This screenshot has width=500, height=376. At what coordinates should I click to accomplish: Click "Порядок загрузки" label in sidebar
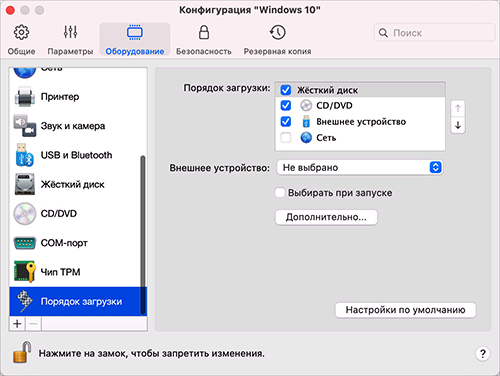click(81, 301)
